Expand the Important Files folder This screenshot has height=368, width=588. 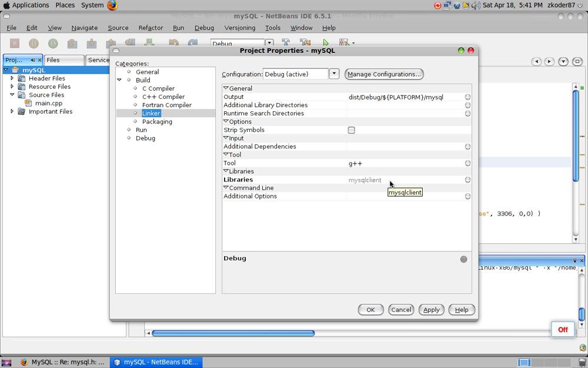click(12, 111)
